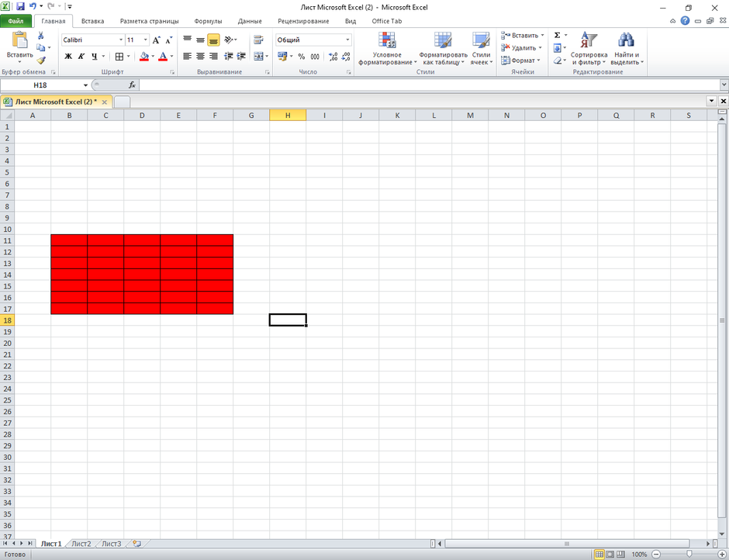Click the Format Painter brush icon

point(41,60)
